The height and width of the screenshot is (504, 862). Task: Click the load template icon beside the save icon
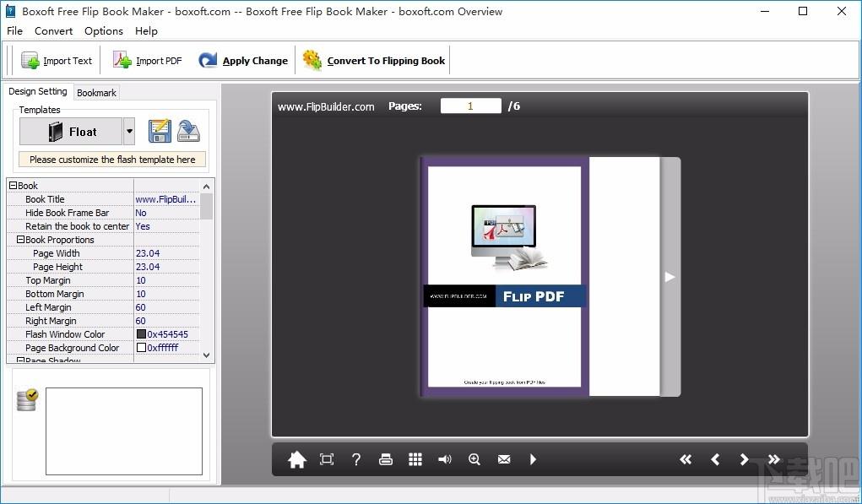click(188, 132)
